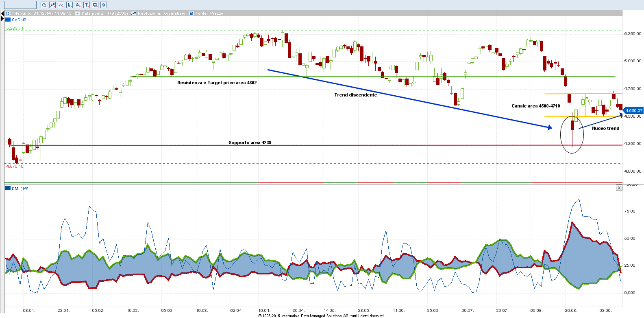Open the resolution settings toolbar icon
Viewport: 644px width, 318px height.
coord(52,5)
